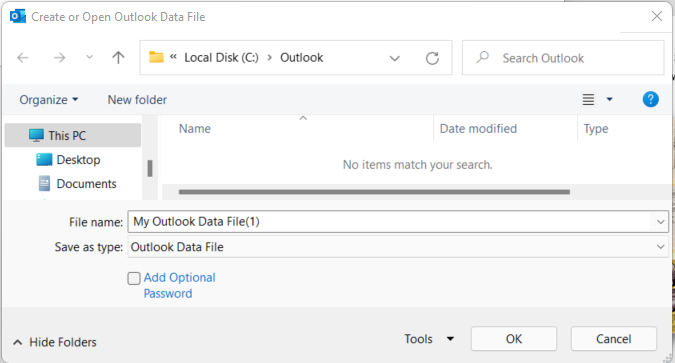Open the Save as type combo box

tap(398, 247)
